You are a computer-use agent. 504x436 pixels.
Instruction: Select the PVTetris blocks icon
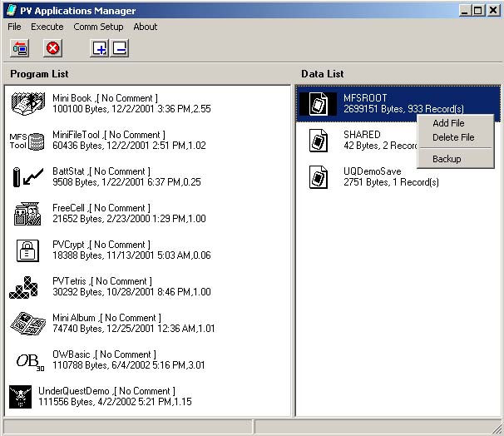pyautogui.click(x=23, y=287)
